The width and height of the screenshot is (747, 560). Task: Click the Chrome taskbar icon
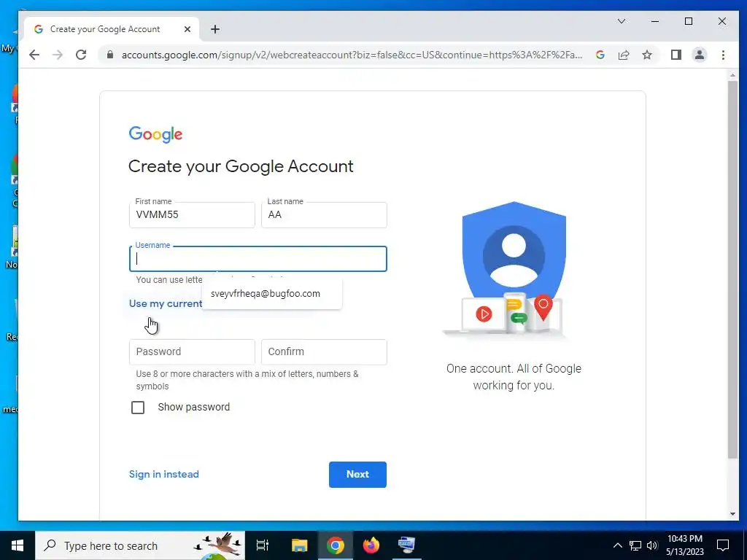pyautogui.click(x=335, y=545)
